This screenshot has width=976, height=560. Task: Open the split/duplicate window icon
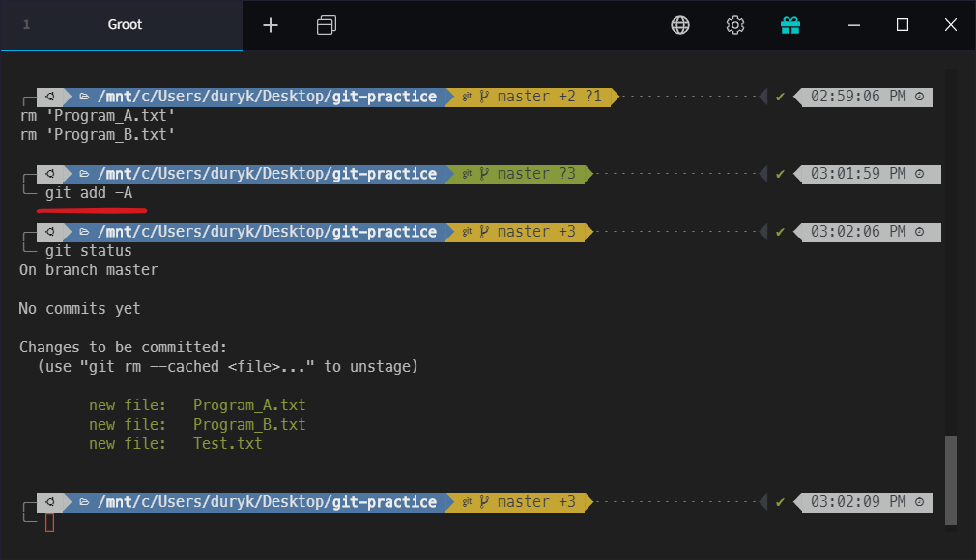(x=327, y=25)
